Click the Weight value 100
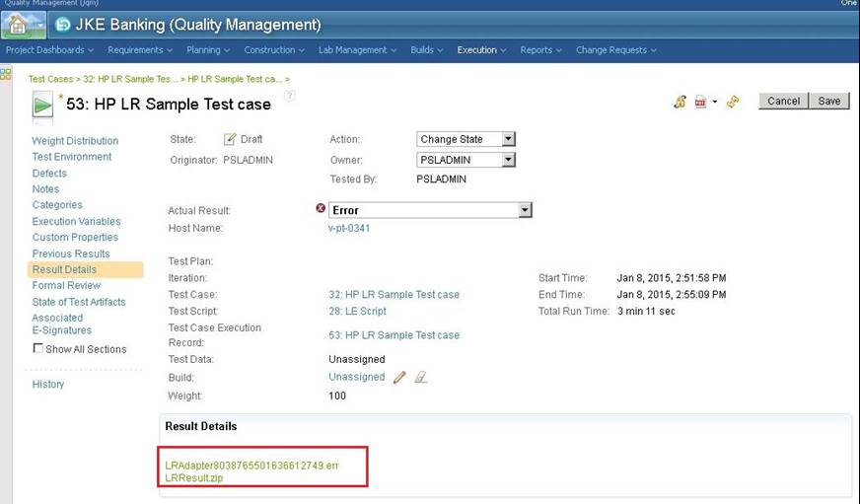Screen dimensions: 860x504 pyautogui.click(x=336, y=396)
